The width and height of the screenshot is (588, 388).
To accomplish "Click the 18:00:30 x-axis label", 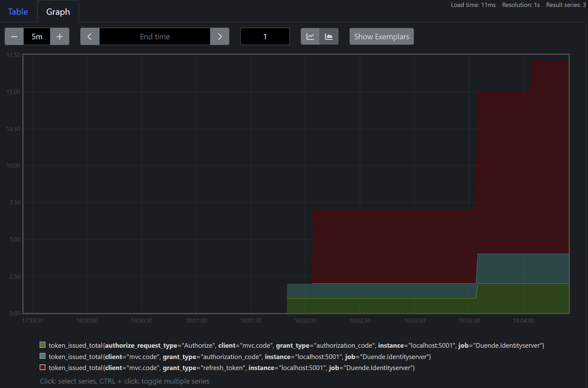I will [x=141, y=321].
